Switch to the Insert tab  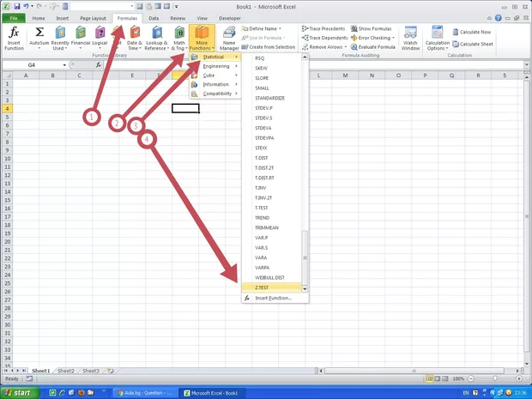pyautogui.click(x=62, y=18)
